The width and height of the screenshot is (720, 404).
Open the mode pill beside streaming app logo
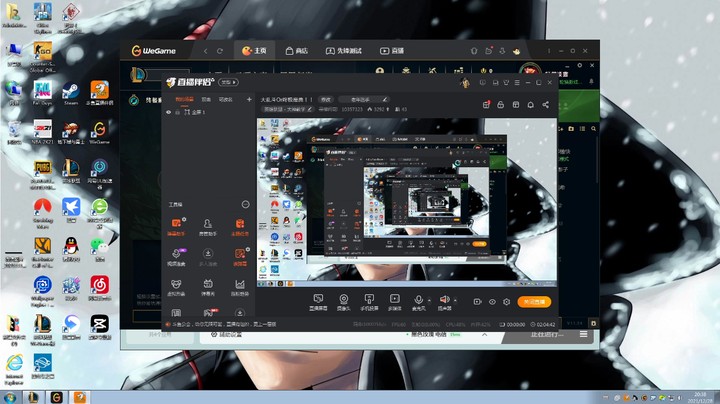228,82
